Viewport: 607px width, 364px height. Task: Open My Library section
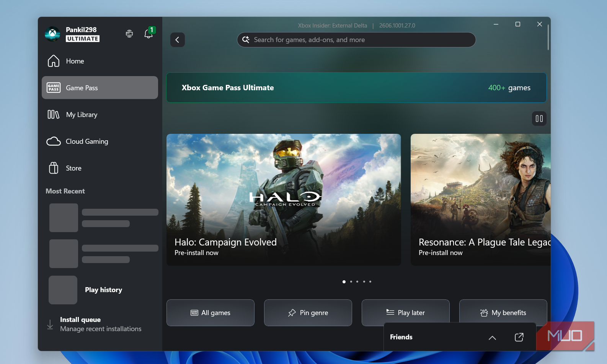(100, 115)
